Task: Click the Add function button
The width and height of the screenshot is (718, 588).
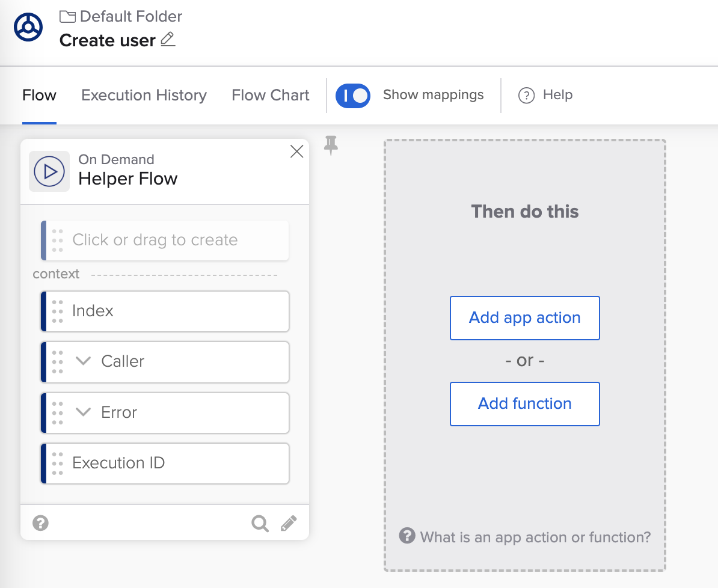Action: [x=524, y=404]
